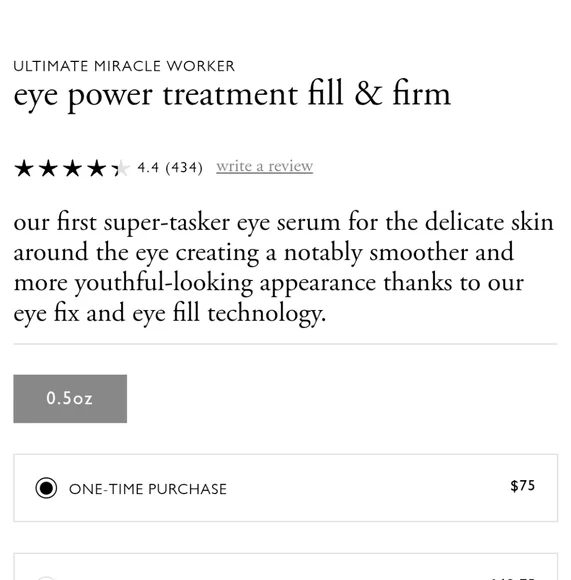Click the fourth filled rating star
571x580 pixels.
coord(97,168)
